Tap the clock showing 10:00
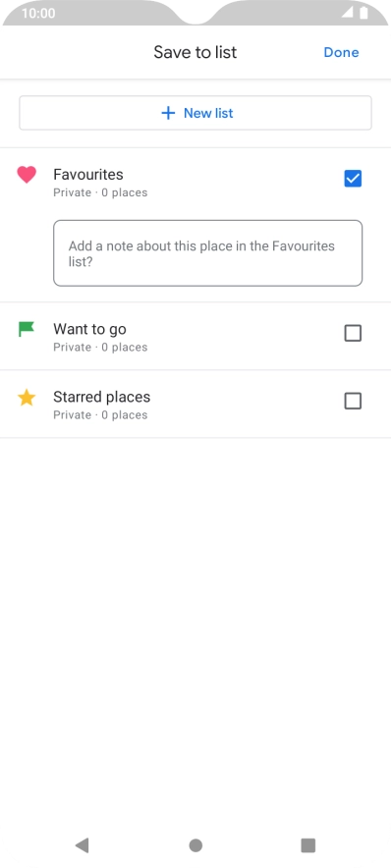391x868 pixels. (x=38, y=14)
